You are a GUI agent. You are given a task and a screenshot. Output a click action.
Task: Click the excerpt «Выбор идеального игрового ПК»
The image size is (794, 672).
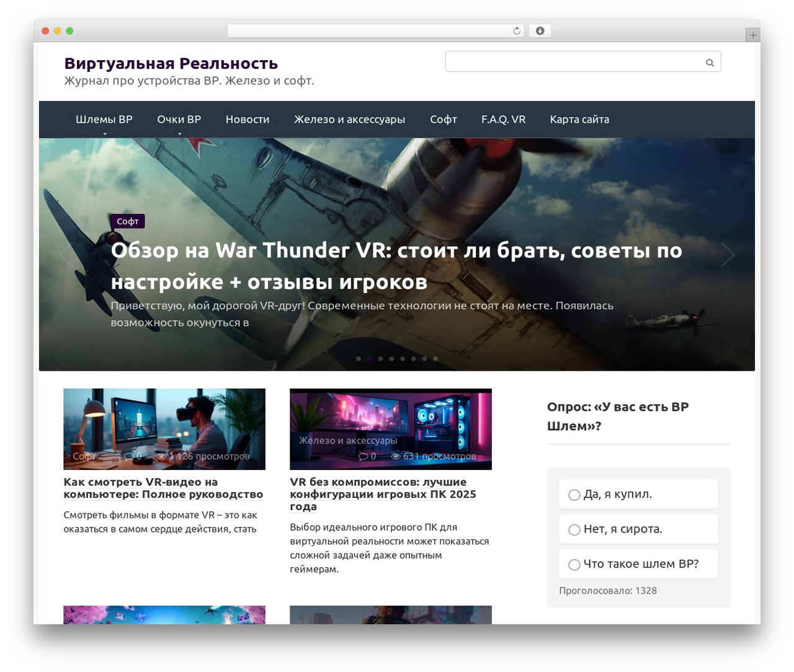tap(390, 548)
